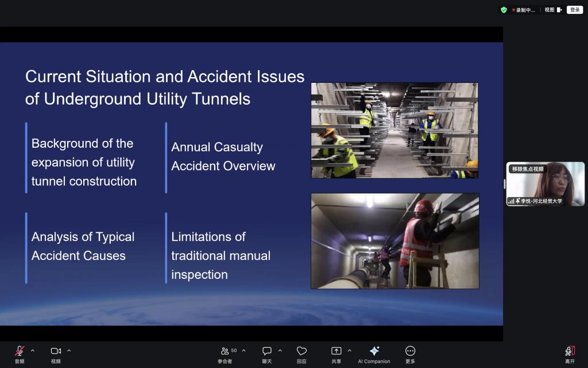Open the 参会者 participants icon

225,351
